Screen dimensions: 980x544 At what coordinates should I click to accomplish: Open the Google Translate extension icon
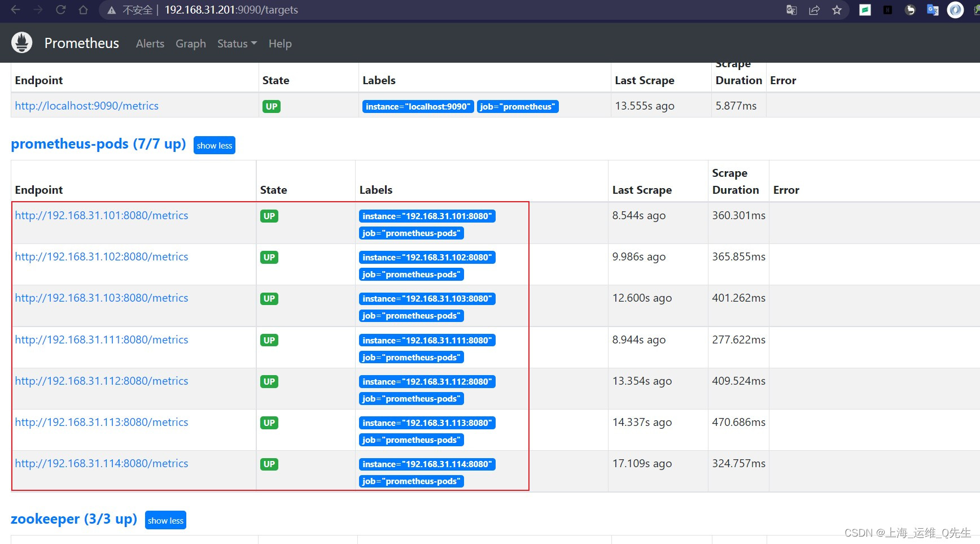933,10
